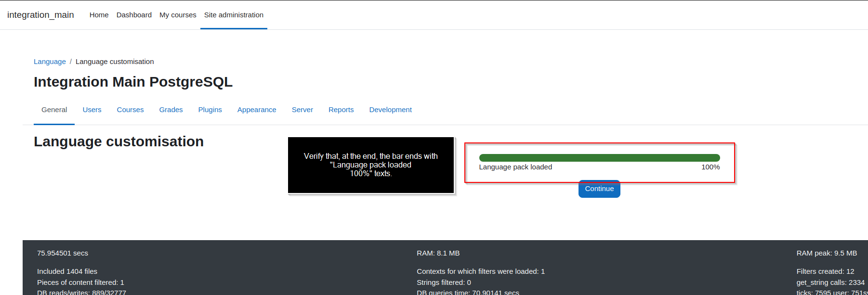Click the 'Filters created: 12' entry
This screenshot has height=295, width=868.
[825, 271]
